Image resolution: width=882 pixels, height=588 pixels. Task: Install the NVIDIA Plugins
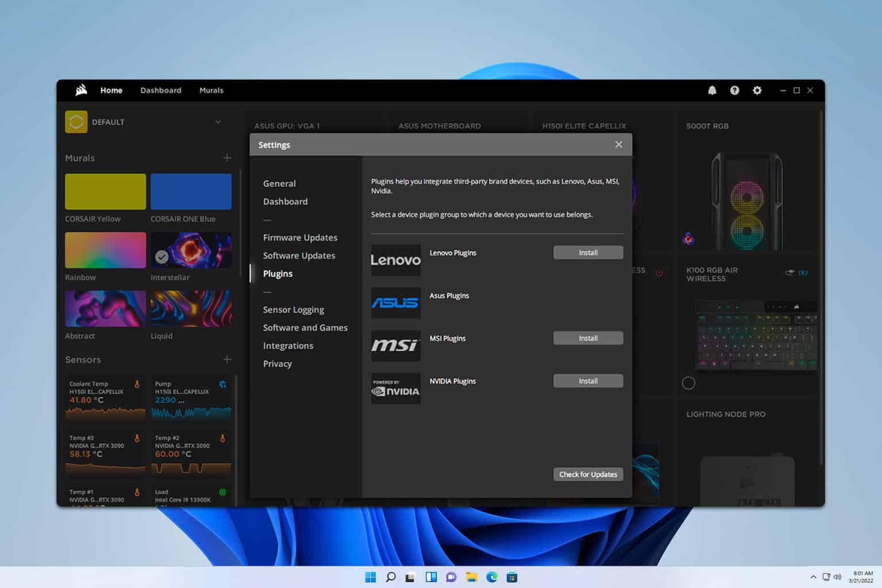tap(588, 381)
